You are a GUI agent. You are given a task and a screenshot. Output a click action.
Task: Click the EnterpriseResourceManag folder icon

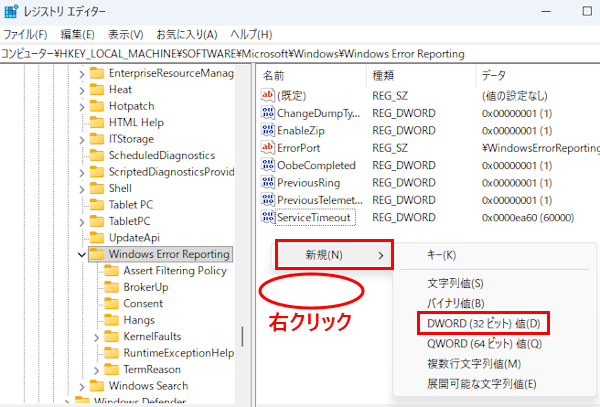click(97, 73)
